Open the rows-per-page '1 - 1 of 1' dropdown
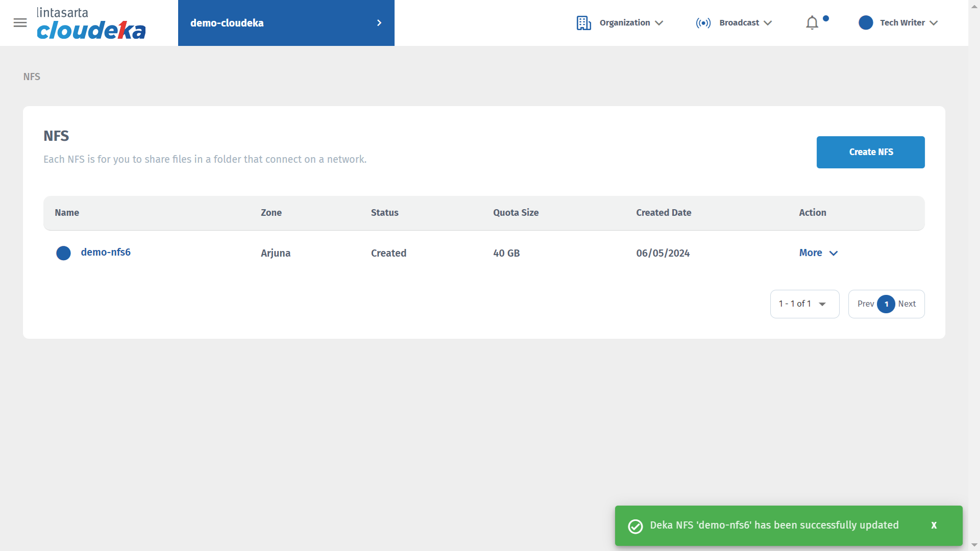Image resolution: width=980 pixels, height=551 pixels. click(x=804, y=304)
